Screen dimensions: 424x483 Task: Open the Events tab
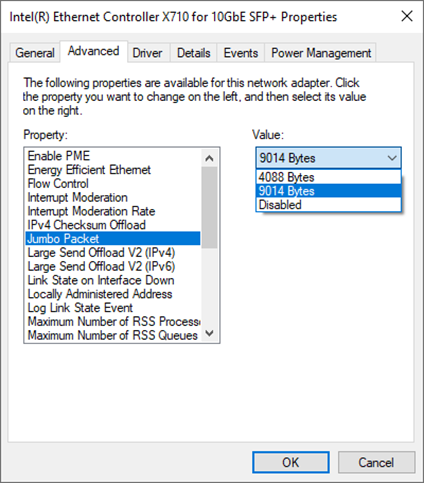(x=241, y=53)
